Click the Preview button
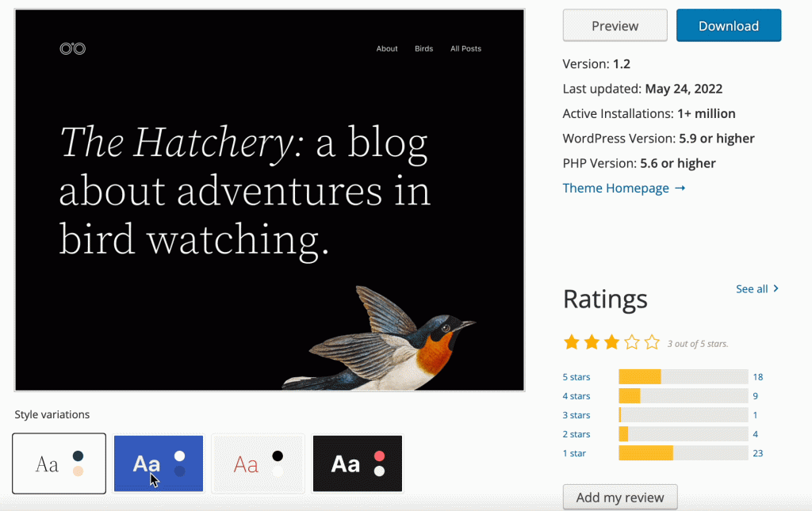Viewport: 812px width, 511px height. [x=615, y=26]
